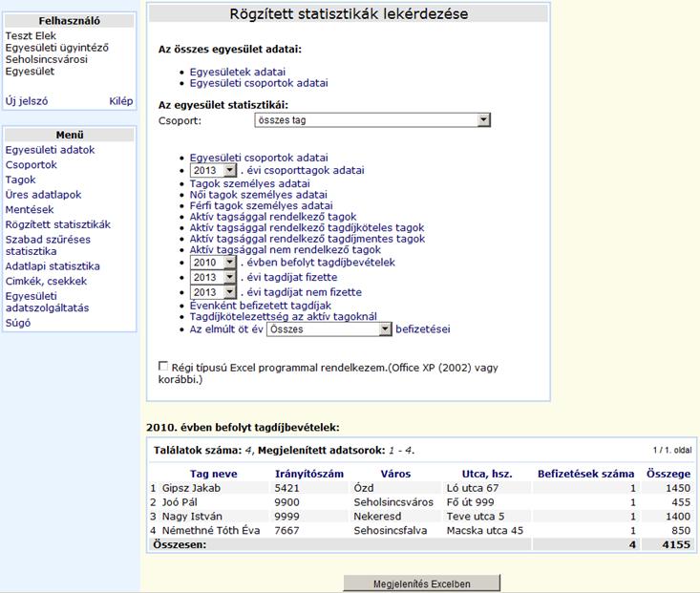The height and width of the screenshot is (593, 700).
Task: Open Női tagok személyes adatai link
Action: pyautogui.click(x=259, y=195)
